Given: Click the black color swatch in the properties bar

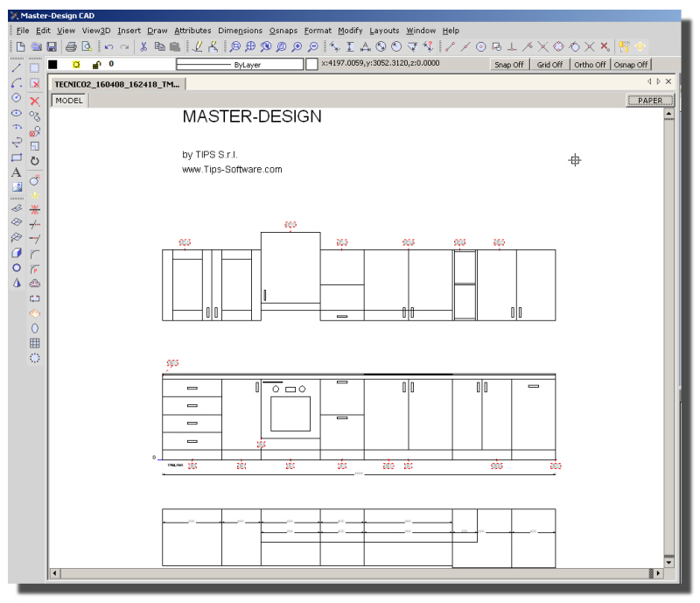Looking at the screenshot, I should [52, 64].
